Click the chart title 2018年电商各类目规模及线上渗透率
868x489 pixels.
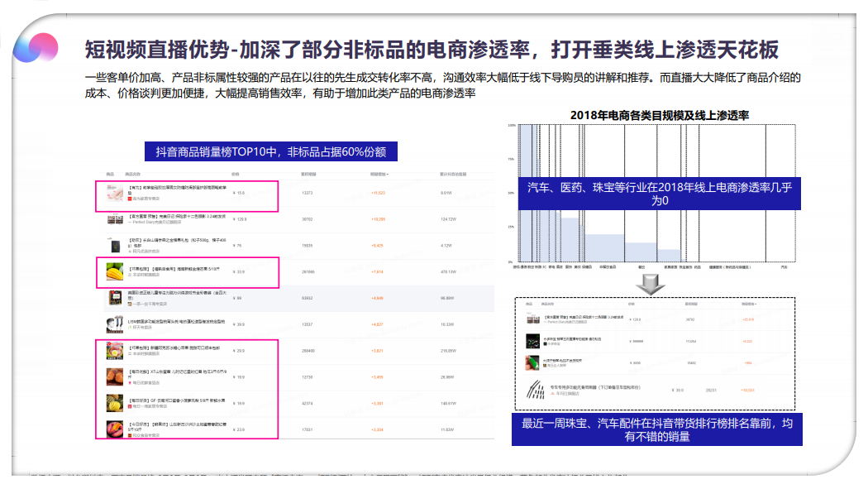654,114
